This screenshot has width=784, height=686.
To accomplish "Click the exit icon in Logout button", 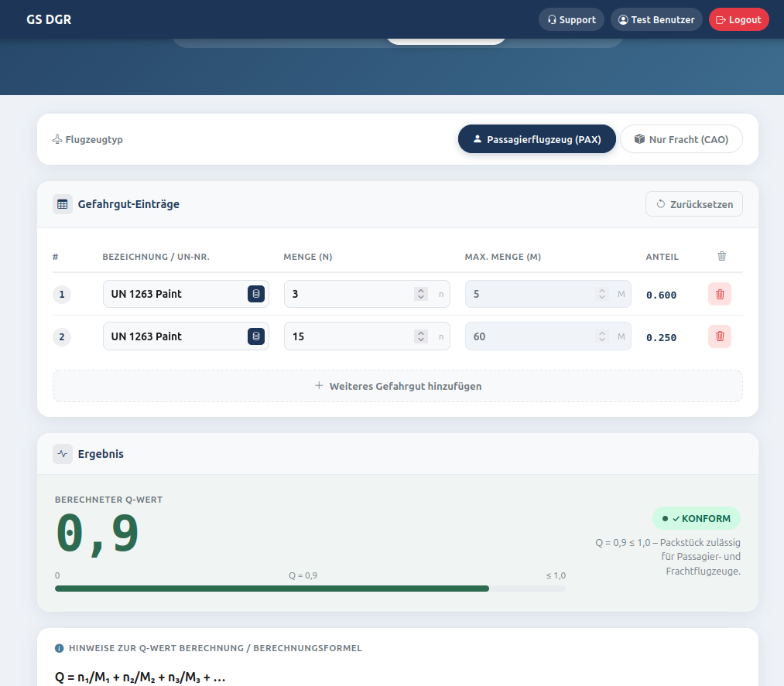I will pyautogui.click(x=721, y=19).
